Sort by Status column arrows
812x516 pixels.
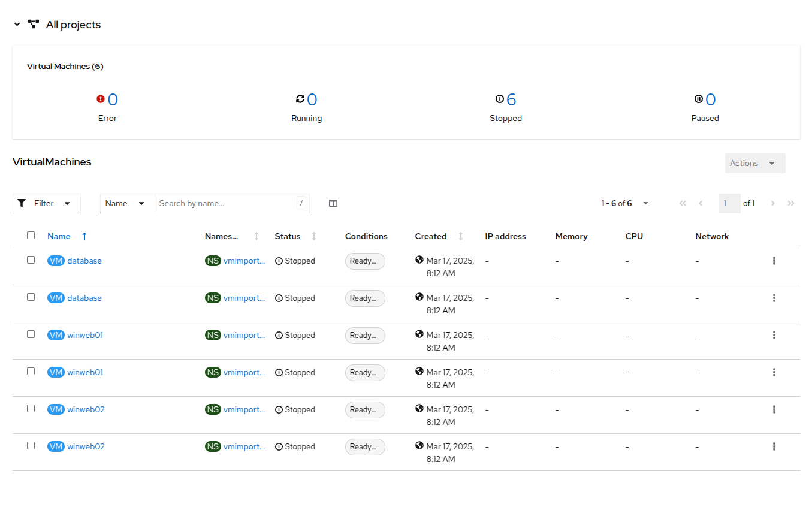click(314, 237)
